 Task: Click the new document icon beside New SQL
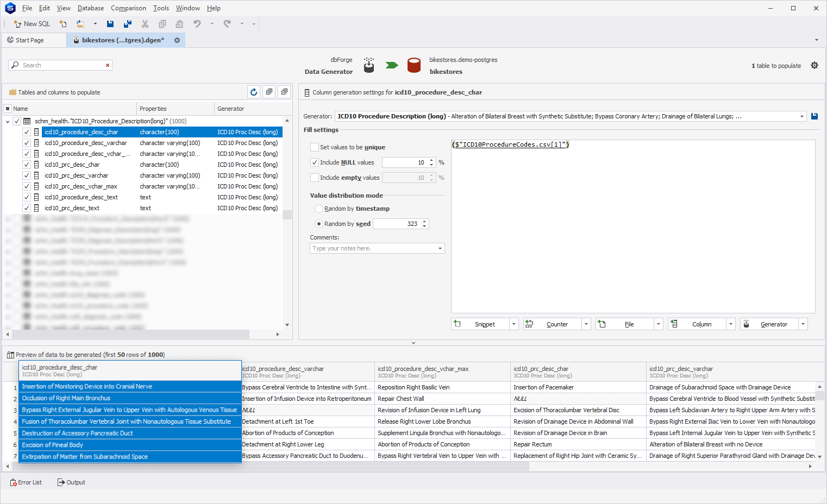coord(63,24)
